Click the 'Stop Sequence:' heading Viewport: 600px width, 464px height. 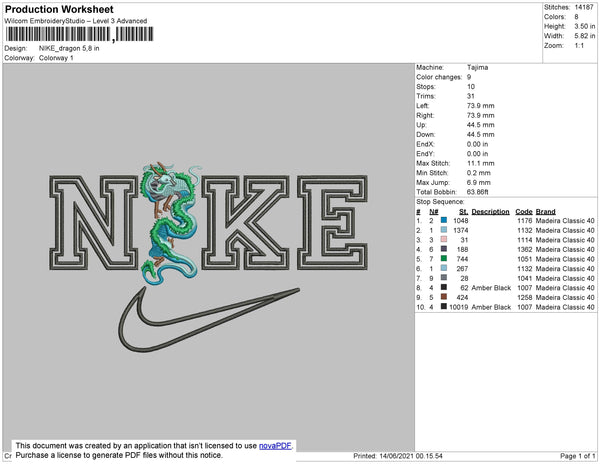click(x=440, y=202)
